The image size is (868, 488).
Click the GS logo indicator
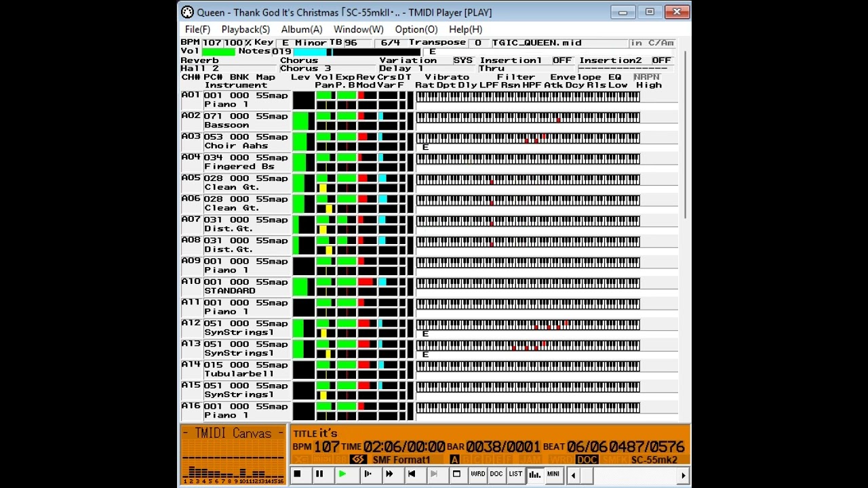(358, 460)
